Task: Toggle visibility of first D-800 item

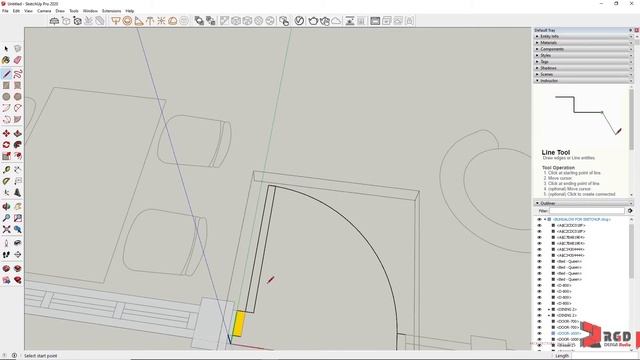Action: [539, 285]
